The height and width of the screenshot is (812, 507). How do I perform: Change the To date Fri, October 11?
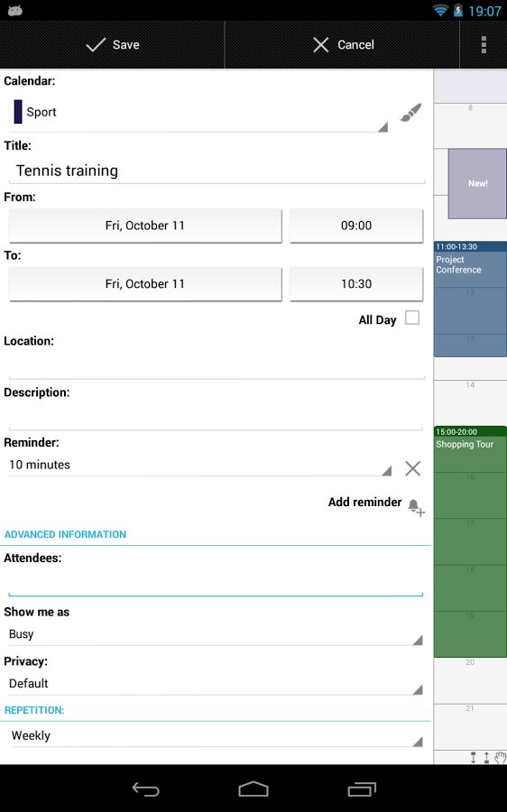click(145, 284)
